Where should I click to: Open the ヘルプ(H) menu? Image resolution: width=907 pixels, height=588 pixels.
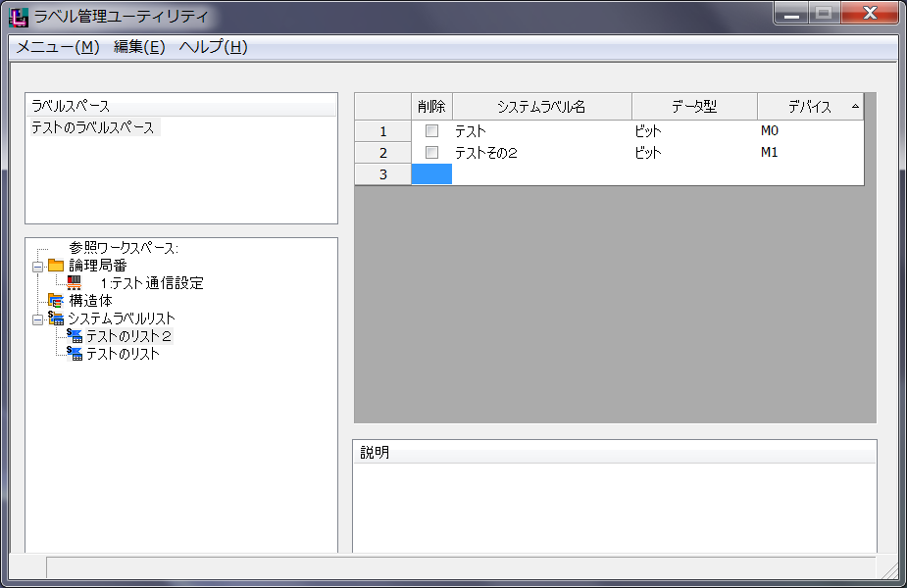(214, 47)
